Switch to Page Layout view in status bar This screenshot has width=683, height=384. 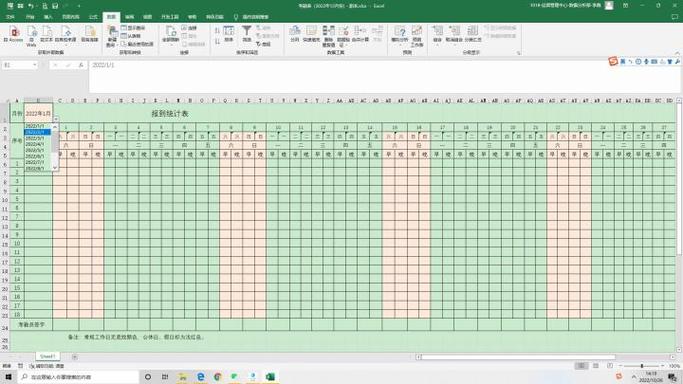click(595, 366)
